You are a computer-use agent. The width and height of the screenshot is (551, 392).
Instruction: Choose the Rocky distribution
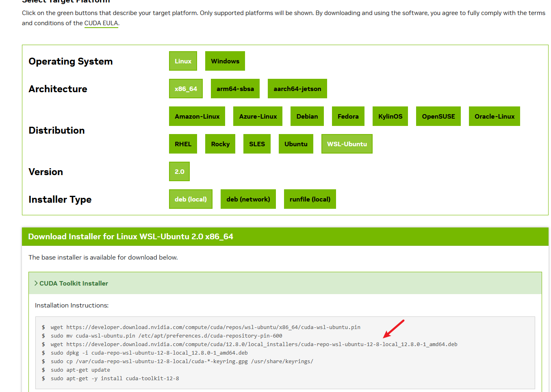220,144
